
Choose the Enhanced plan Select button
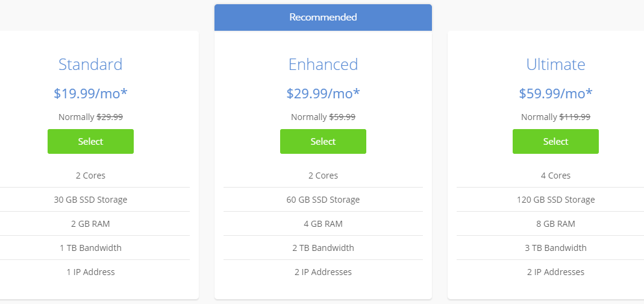(x=323, y=142)
